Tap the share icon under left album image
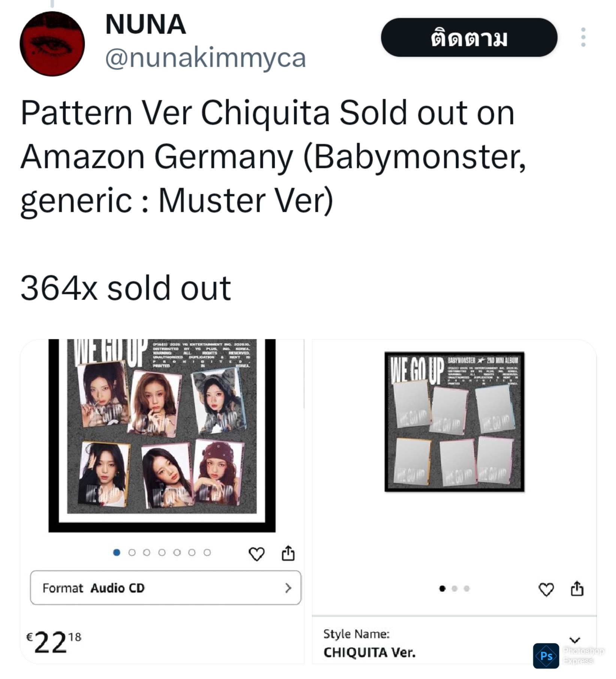 pos(288,553)
